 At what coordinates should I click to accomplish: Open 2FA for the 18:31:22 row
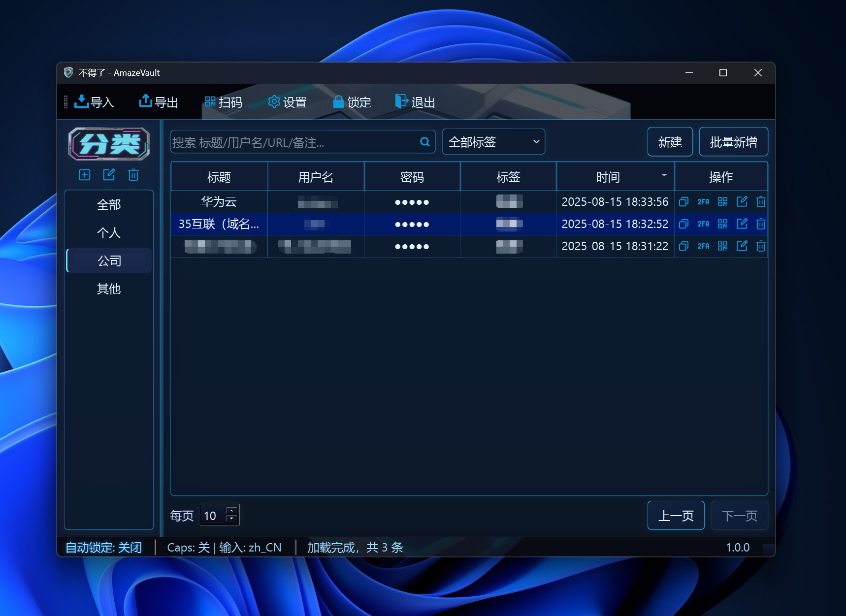pyautogui.click(x=703, y=246)
